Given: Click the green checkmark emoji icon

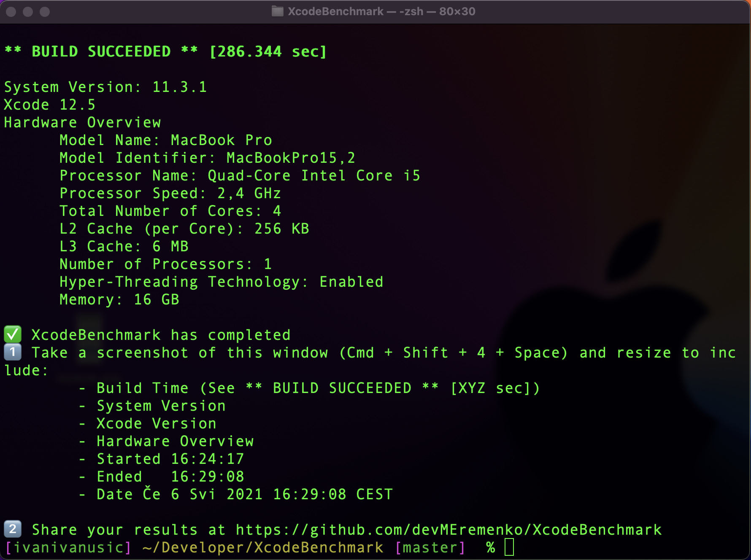Looking at the screenshot, I should (13, 334).
